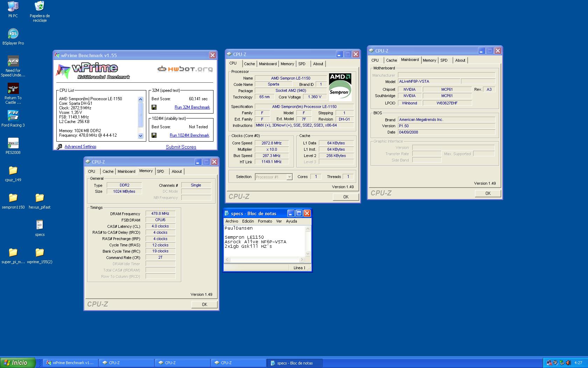
Task: Open Advanced Settings link in wPrime
Action: (80, 146)
